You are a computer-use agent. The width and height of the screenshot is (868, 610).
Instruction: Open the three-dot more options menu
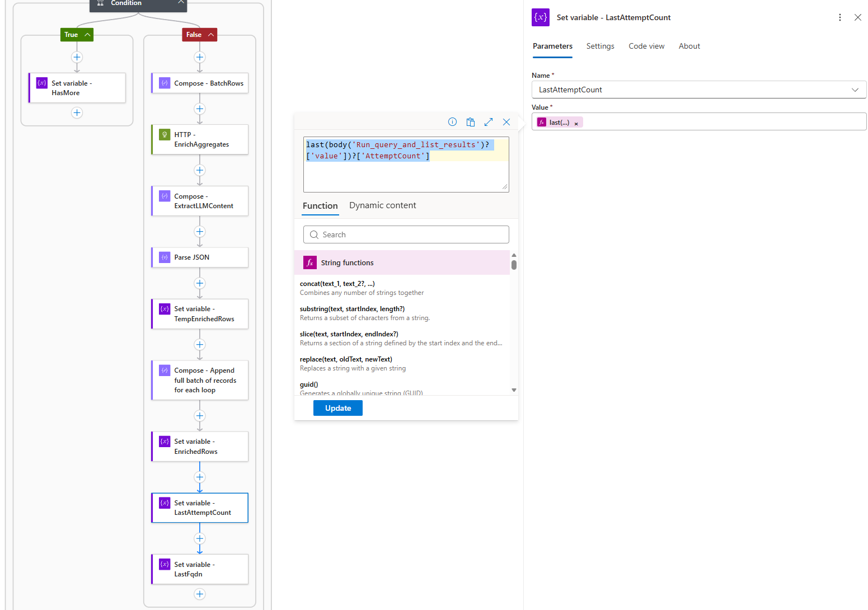coord(839,17)
